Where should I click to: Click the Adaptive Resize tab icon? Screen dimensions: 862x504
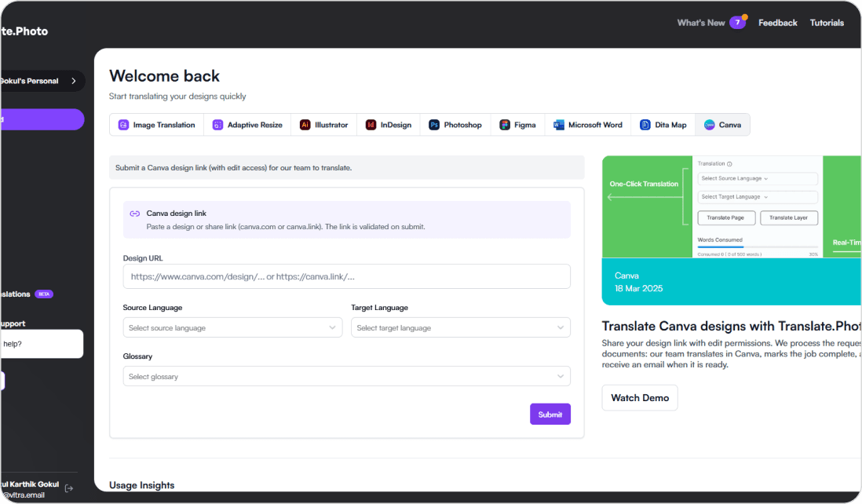pos(217,125)
